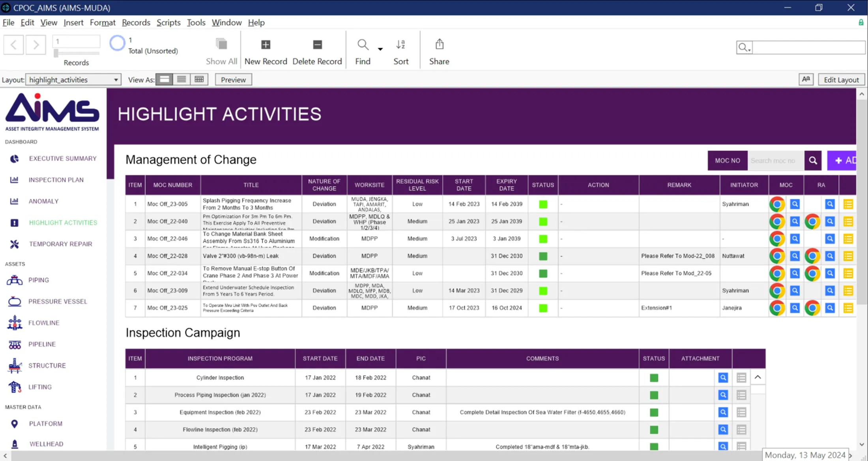
Task: Open the Format menu
Action: (103, 22)
